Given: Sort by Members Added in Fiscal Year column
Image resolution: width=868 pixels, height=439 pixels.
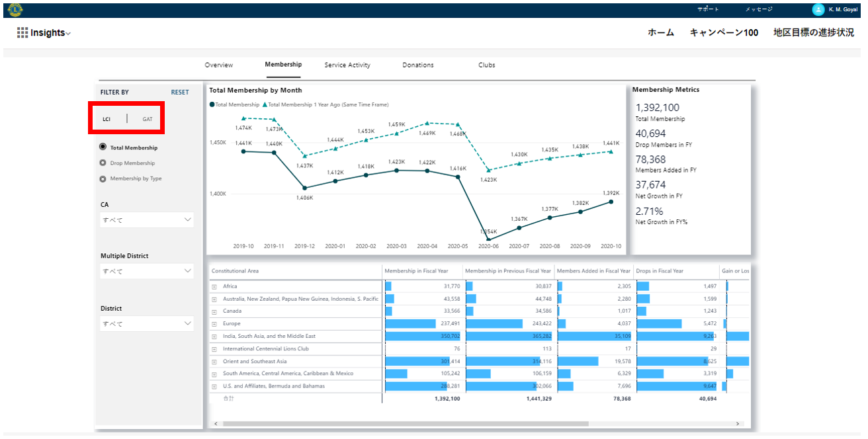Looking at the screenshot, I should pos(593,271).
